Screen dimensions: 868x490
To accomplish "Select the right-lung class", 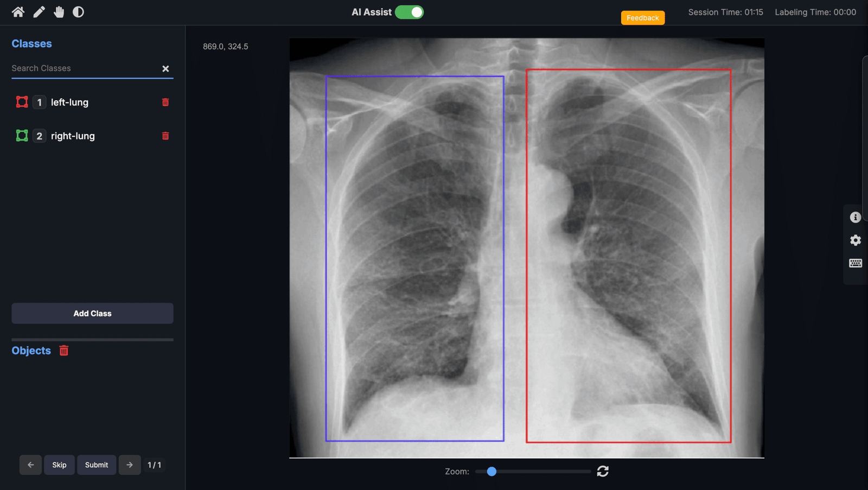I will 73,136.
